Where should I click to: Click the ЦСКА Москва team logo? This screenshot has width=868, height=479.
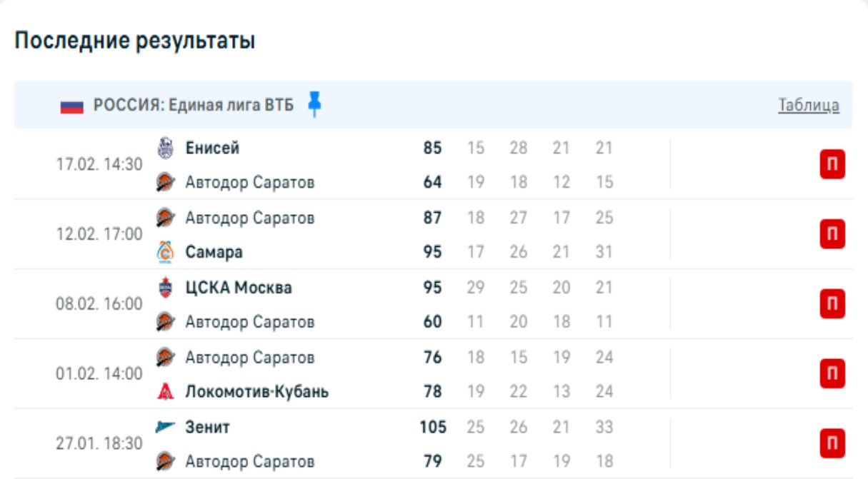[165, 288]
